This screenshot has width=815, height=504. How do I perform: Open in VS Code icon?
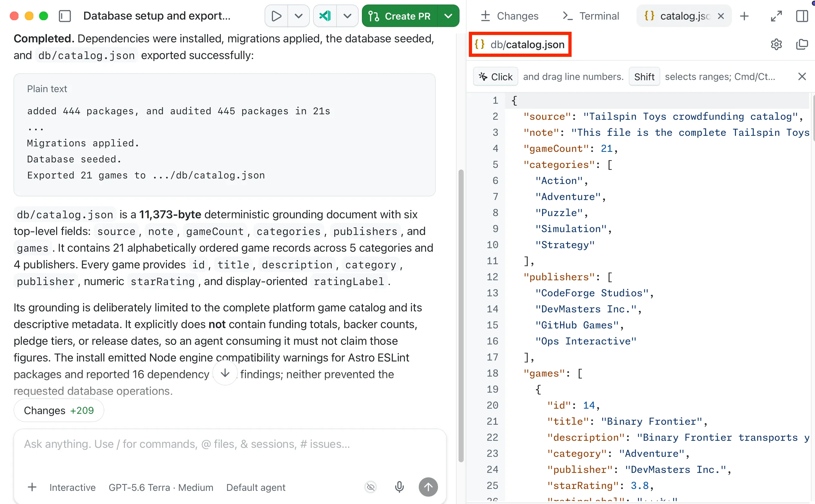click(325, 16)
